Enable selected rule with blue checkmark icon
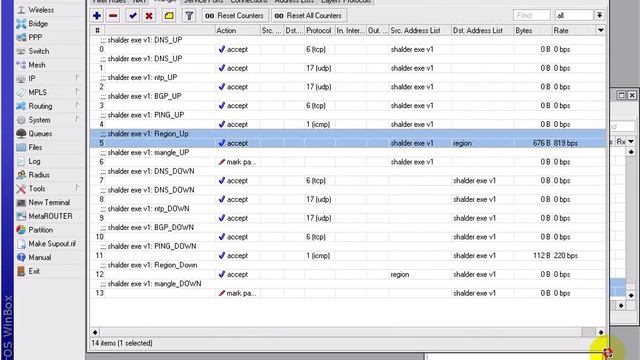Image resolution: width=640 pixels, height=360 pixels. (133, 16)
